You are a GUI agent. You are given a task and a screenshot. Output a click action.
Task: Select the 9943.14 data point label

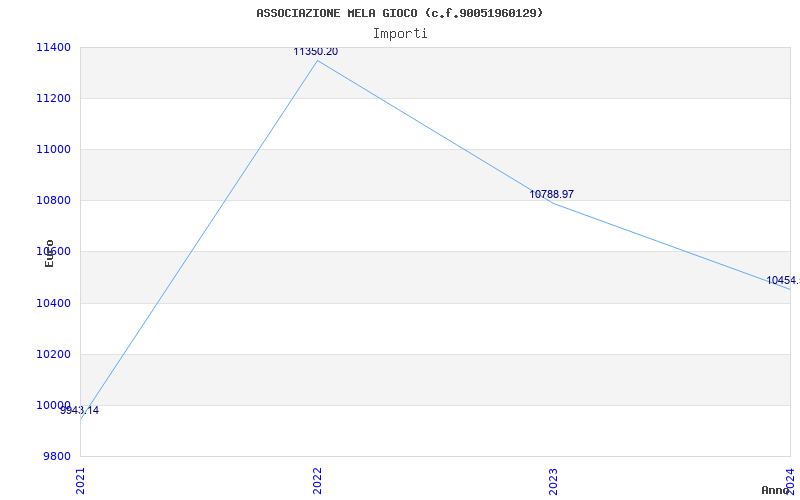tap(80, 410)
